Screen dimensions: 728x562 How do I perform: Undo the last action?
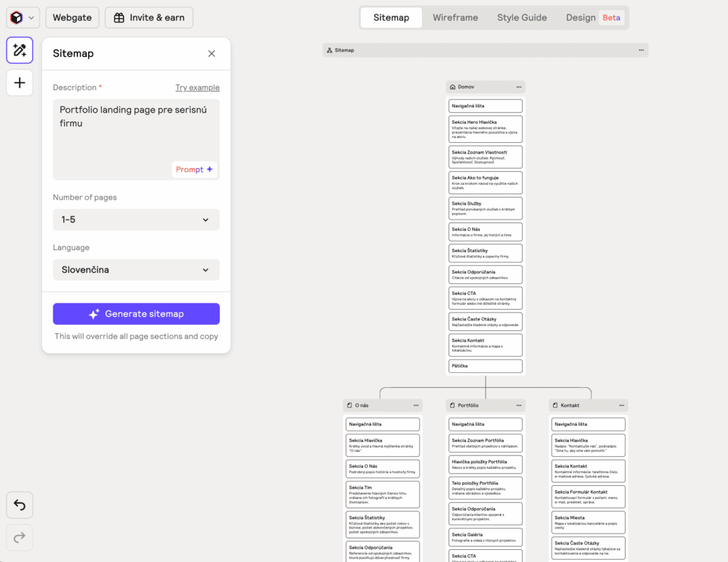(19, 504)
